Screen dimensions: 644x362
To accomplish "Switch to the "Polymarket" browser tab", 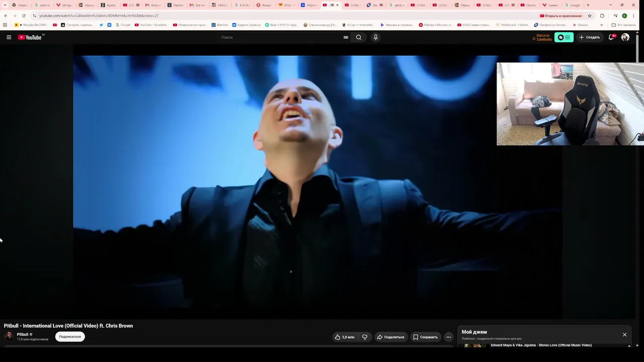I will tap(309, 5).
